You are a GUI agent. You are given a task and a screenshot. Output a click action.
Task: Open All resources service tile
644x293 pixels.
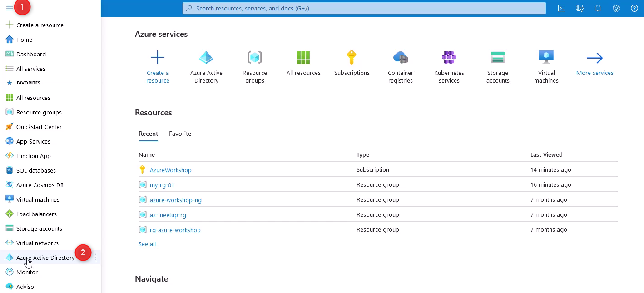[303, 63]
